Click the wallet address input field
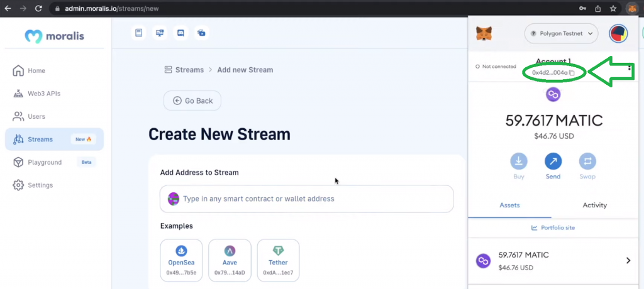 306,199
